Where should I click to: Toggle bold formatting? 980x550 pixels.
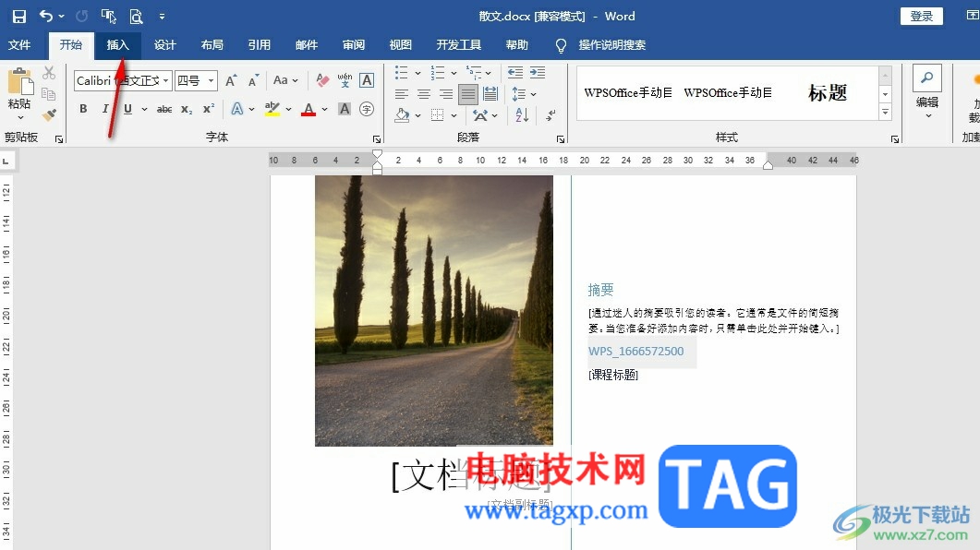(x=83, y=109)
